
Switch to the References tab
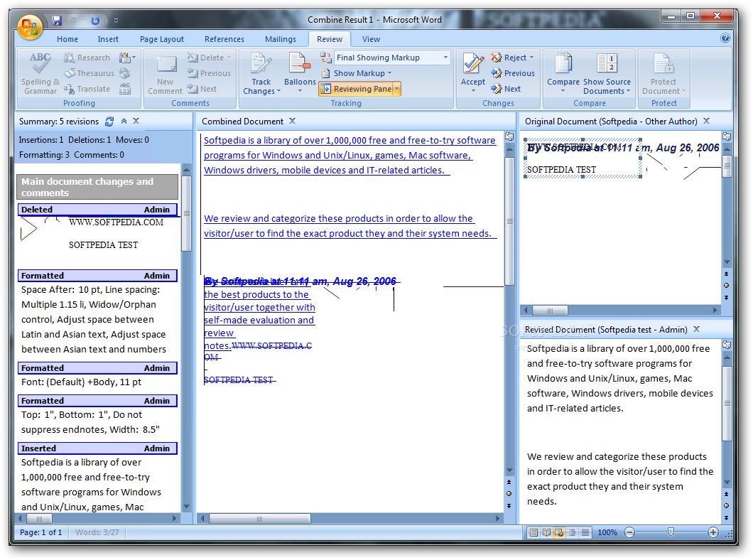click(224, 39)
